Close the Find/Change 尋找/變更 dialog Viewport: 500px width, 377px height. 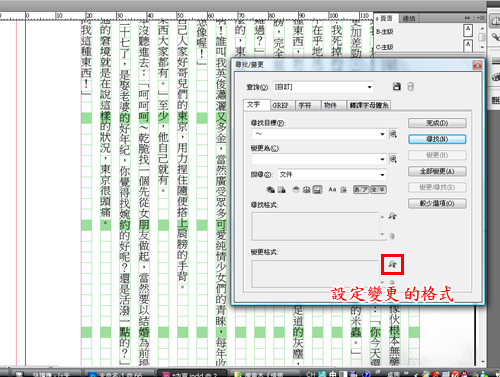477,65
